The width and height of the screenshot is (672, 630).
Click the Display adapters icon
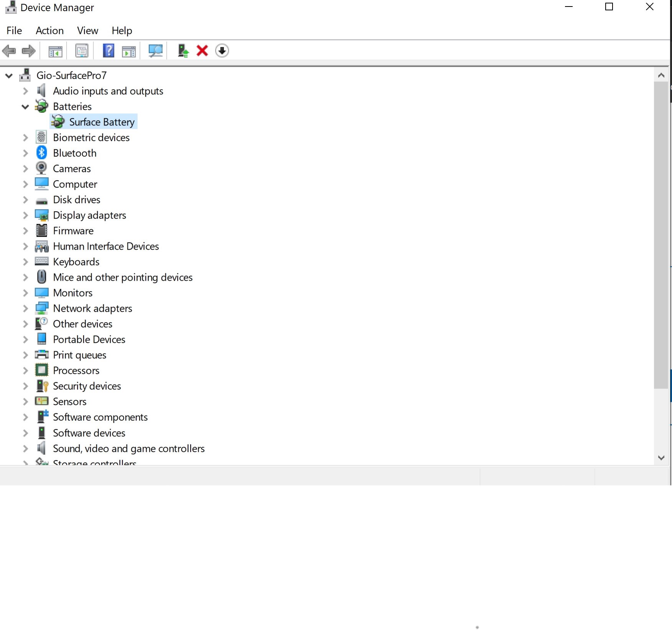41,215
